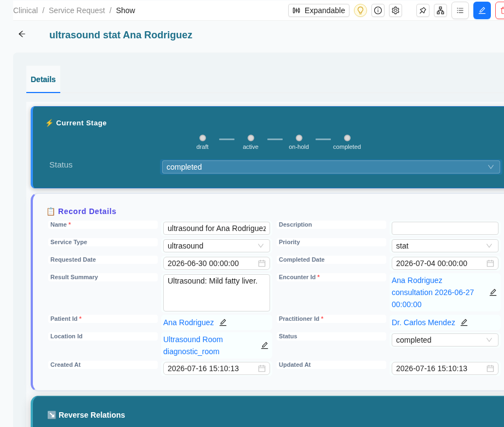Screen dimensions: 504x427
Task: Open the Current Stage Status dropdown
Action: point(331,167)
